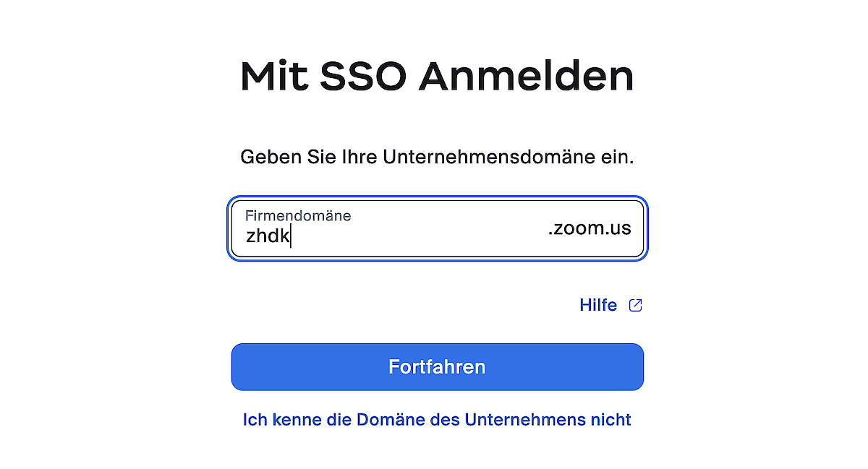
Task: Click the '.zoom.us' domain suffix
Action: 589,229
